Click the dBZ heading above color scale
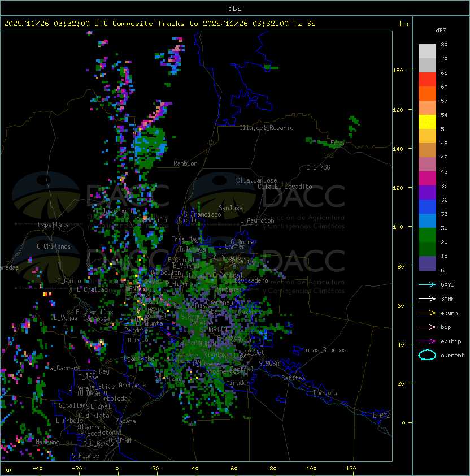Viewport: 470px width, 476px height. pos(441,31)
